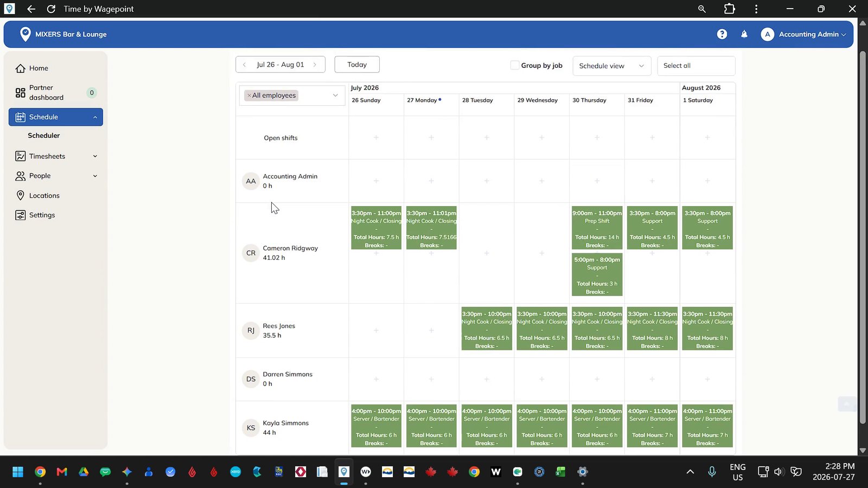Go to next week arrow
This screenshot has height=488, width=868.
(315, 65)
